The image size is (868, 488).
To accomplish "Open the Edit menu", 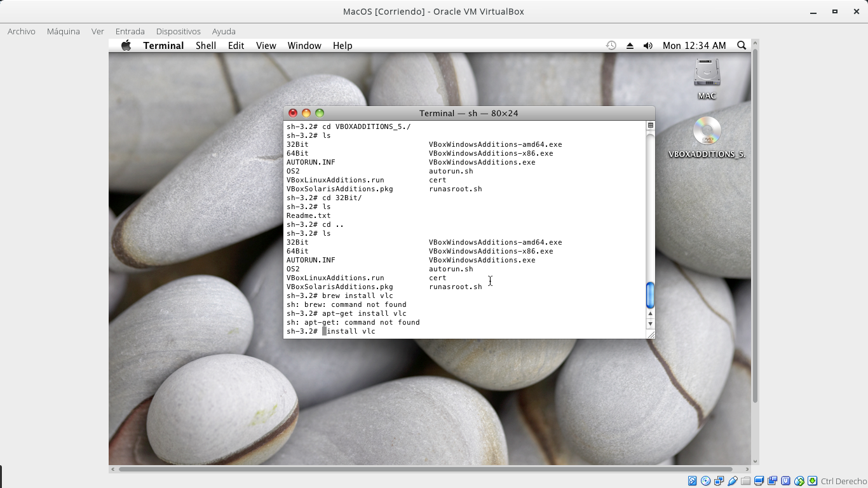I will tap(236, 46).
